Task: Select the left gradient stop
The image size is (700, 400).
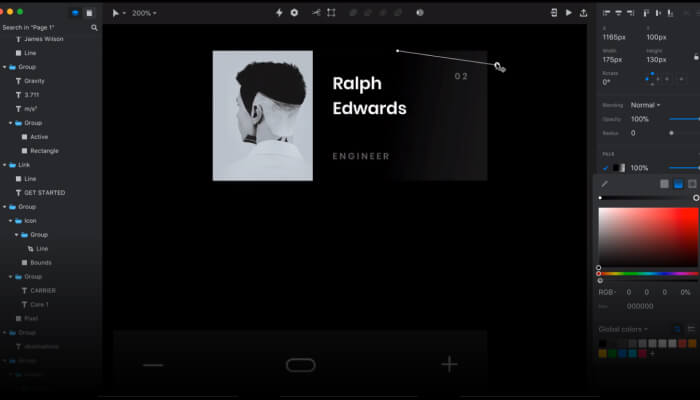Action: pyautogui.click(x=600, y=198)
